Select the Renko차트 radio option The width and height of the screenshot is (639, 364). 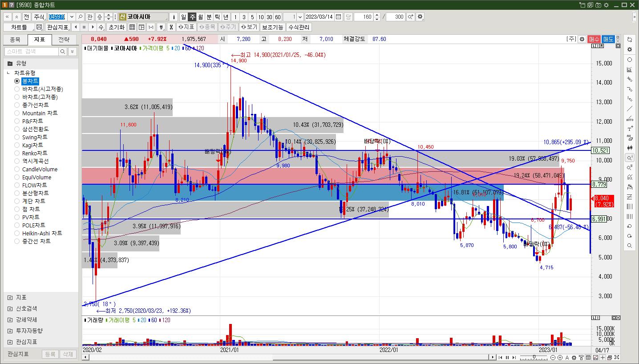17,153
